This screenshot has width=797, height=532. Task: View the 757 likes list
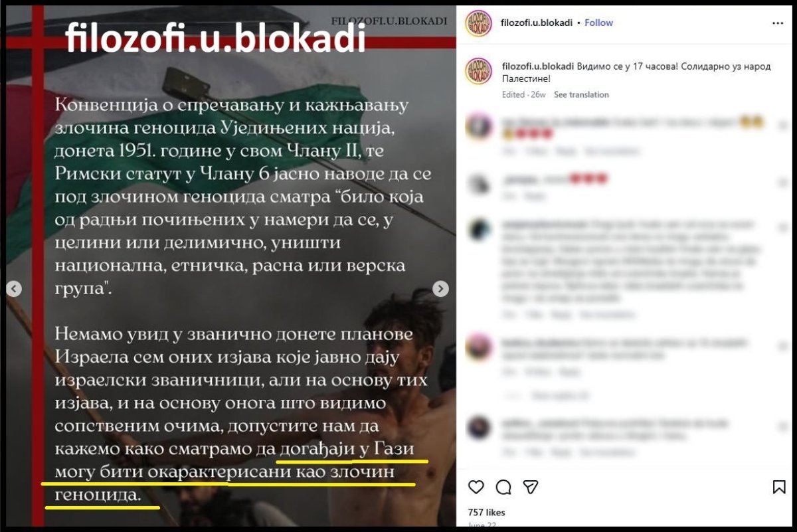click(x=487, y=512)
